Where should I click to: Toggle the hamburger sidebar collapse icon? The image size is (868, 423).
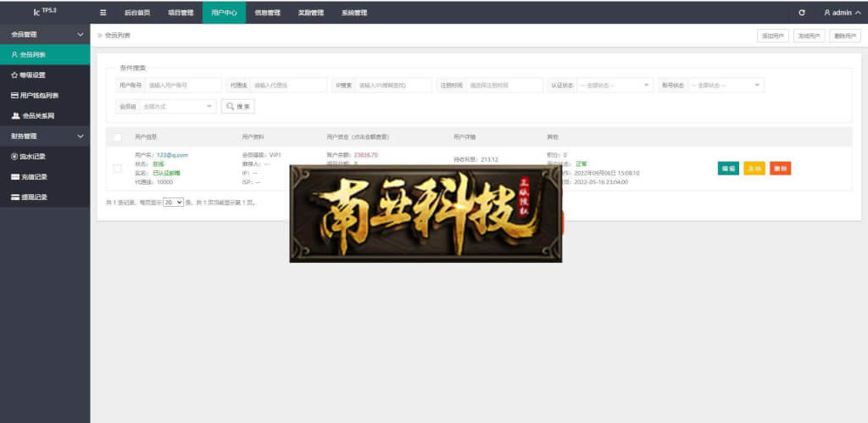(x=103, y=13)
